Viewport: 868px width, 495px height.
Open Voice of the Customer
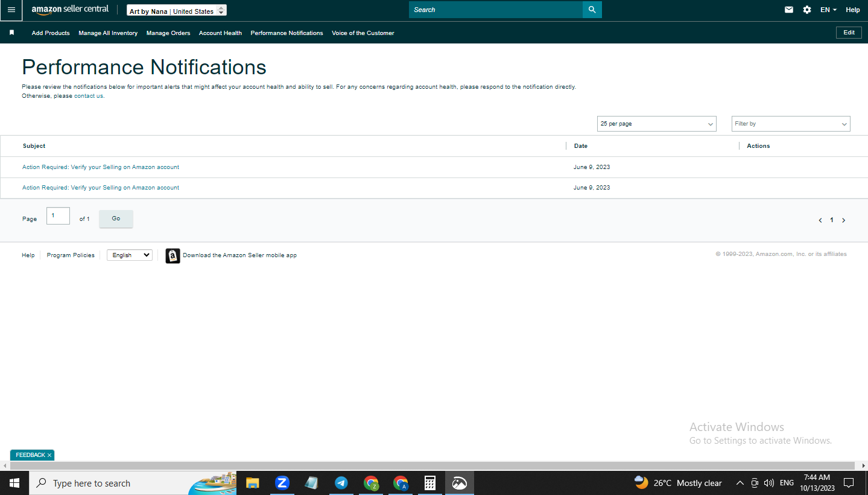[x=363, y=33]
